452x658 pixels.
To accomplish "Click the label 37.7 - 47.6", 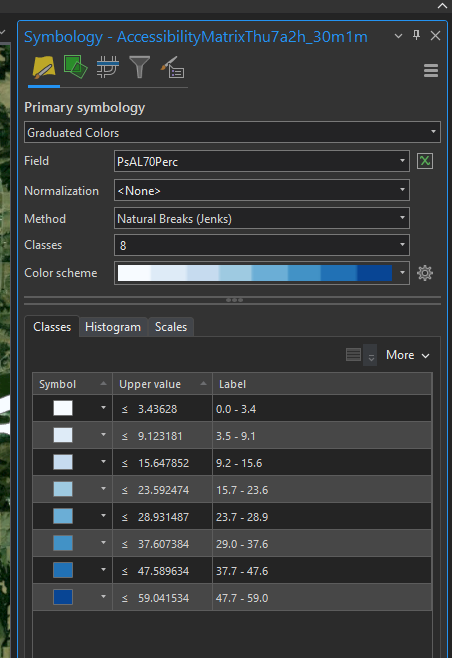I will pos(242,571).
